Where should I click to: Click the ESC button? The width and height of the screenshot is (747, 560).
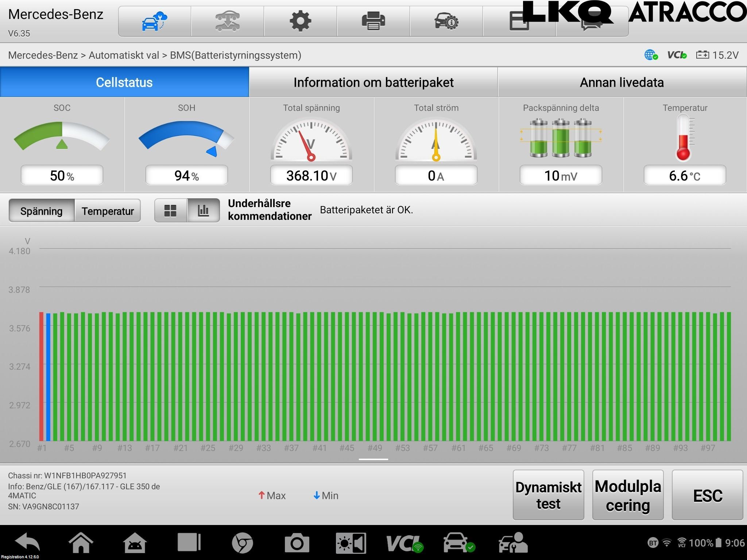(707, 495)
